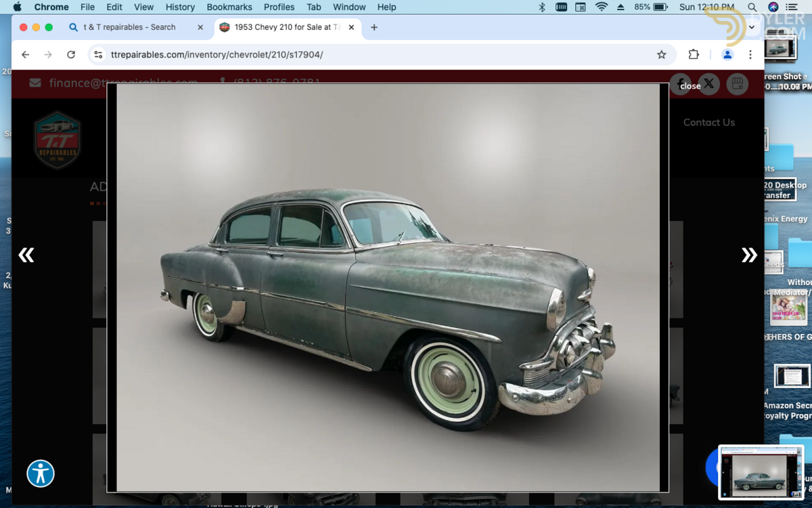This screenshot has height=508, width=812.
Task: Open Control Center / notification list icon
Action: [792, 7]
